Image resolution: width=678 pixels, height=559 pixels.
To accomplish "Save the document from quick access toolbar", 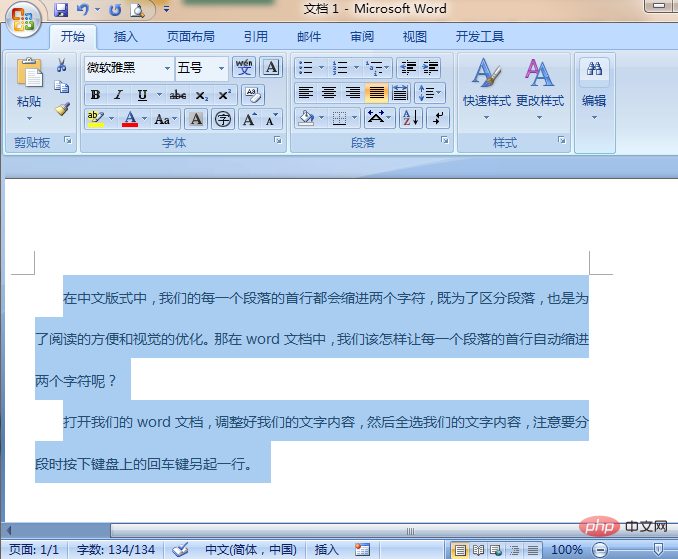I will [x=61, y=10].
